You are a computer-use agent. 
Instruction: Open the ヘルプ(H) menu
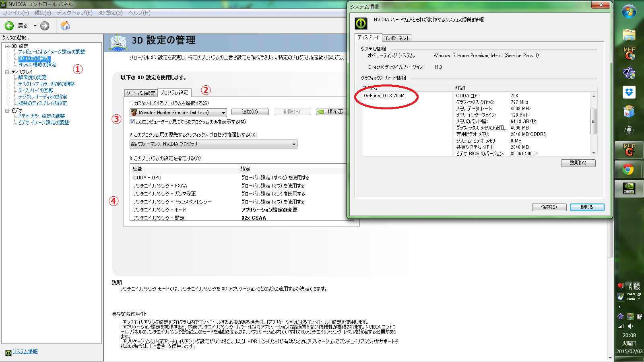coord(139,13)
